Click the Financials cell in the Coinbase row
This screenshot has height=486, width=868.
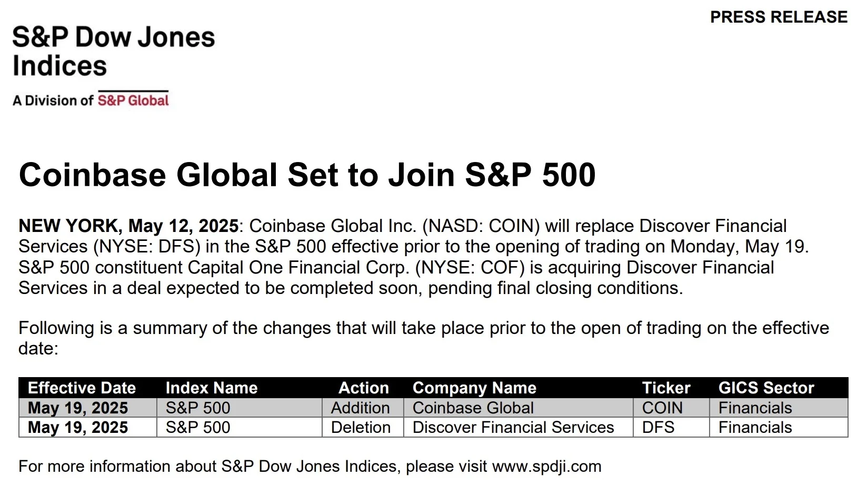click(755, 408)
